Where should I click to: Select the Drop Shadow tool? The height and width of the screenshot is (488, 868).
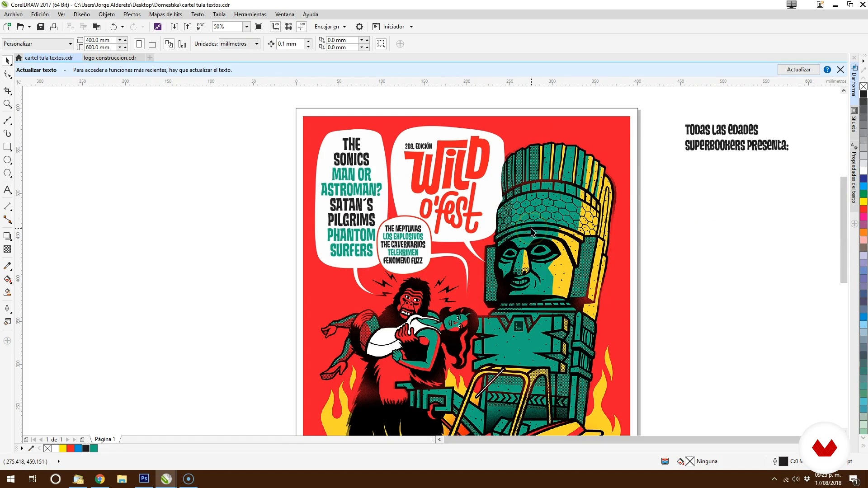tap(7, 236)
